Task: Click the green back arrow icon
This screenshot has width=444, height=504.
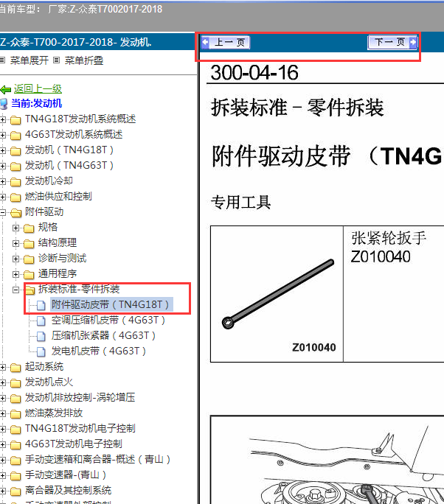Action: [x=6, y=88]
